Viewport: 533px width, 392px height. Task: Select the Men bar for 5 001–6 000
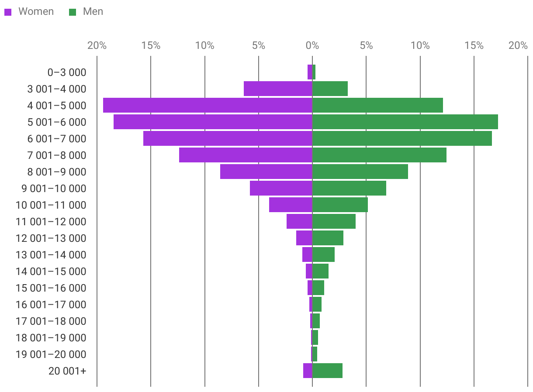pos(405,122)
